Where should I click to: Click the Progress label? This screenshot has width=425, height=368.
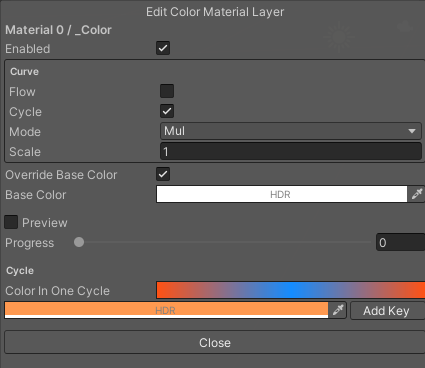30,243
